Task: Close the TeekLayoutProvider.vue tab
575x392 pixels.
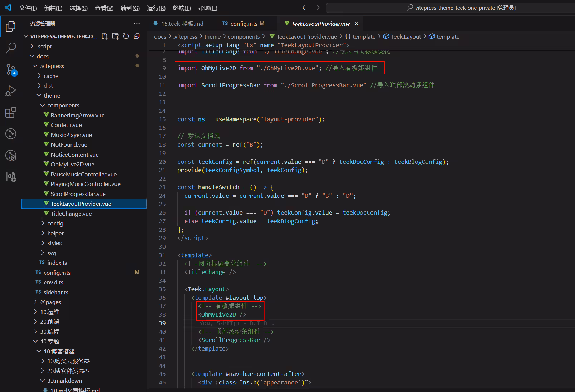Action: 357,24
